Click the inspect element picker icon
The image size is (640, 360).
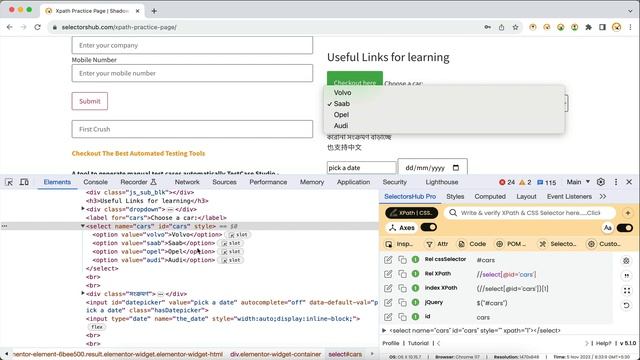[9, 182]
